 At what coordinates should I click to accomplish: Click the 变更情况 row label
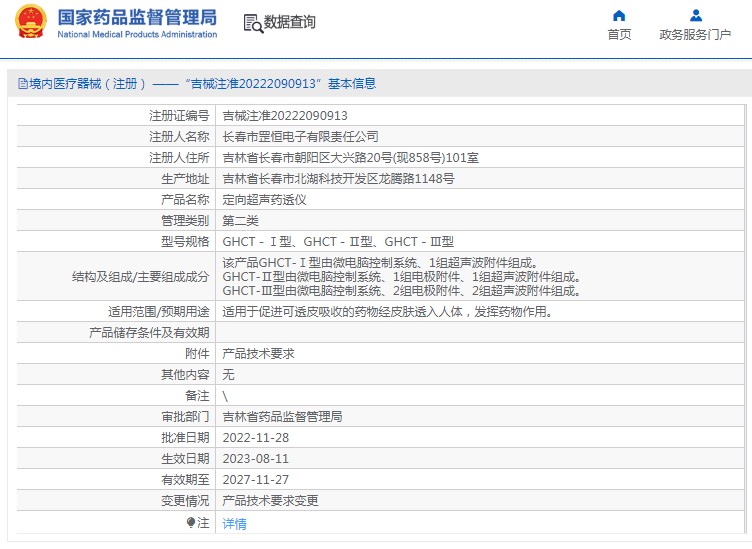click(185, 501)
